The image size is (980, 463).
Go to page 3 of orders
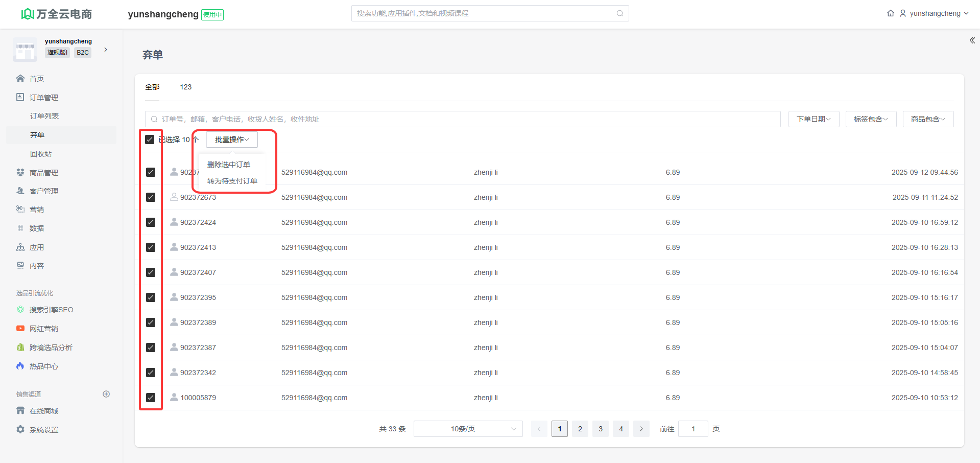(x=601, y=429)
